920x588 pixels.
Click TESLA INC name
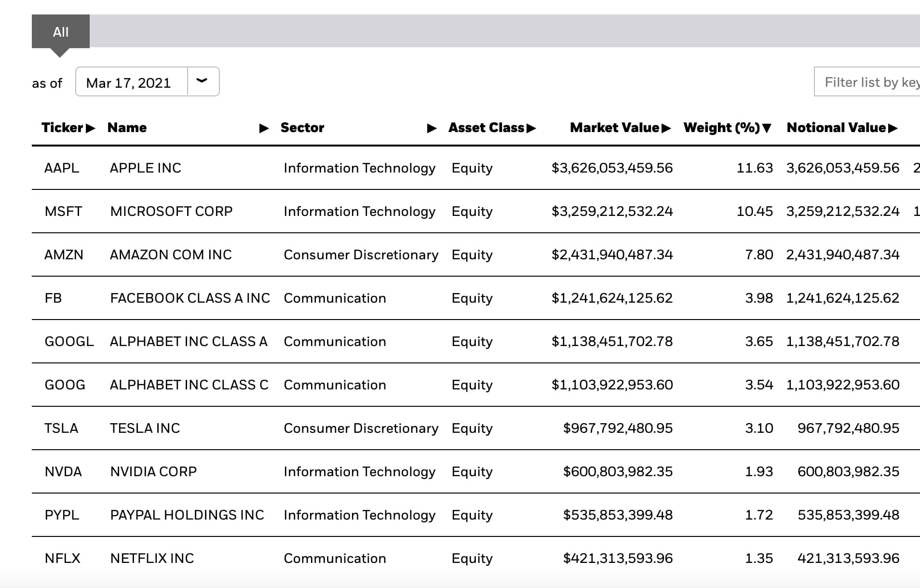145,428
